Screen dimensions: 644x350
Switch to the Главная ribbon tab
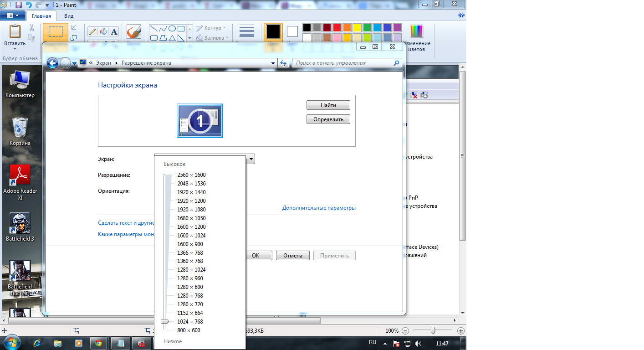41,16
